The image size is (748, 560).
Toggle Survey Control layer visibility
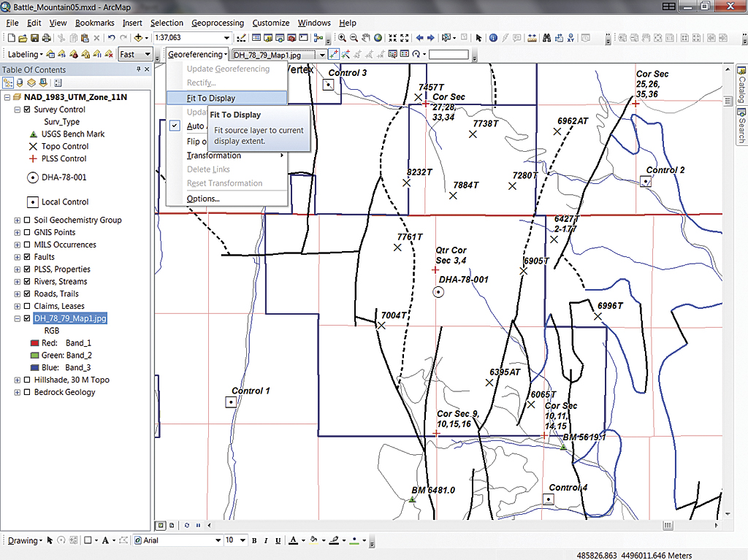coord(27,110)
